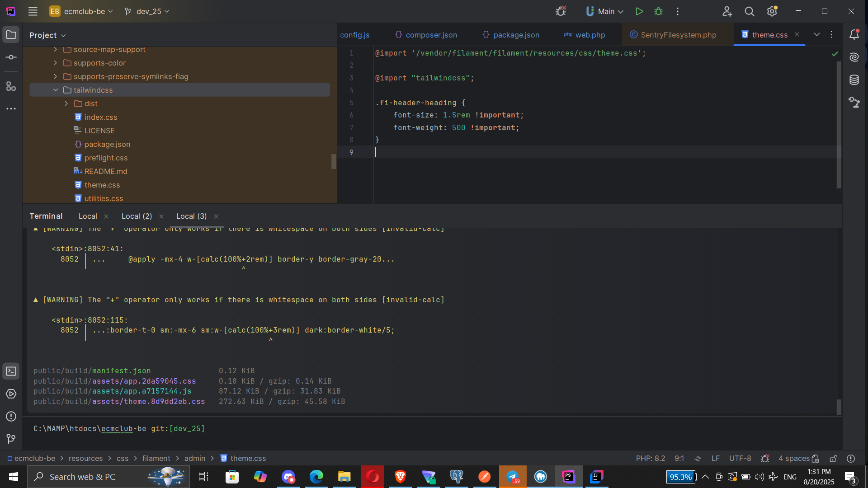This screenshot has height=488, width=868.
Task: Click the Search web & PC box
Action: 108,477
